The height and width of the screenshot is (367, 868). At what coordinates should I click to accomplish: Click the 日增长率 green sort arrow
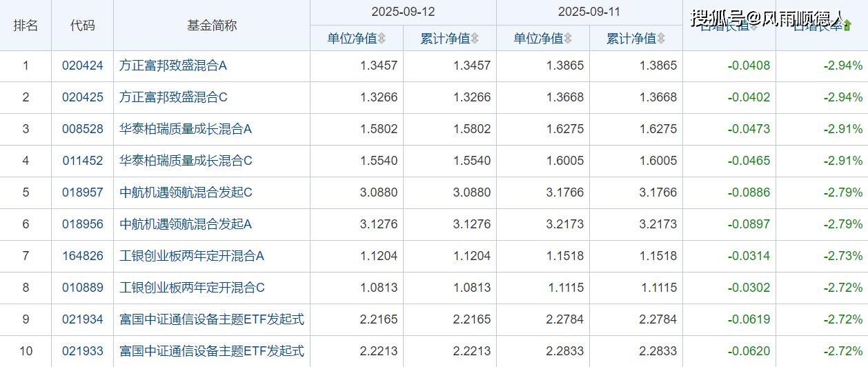[x=848, y=26]
